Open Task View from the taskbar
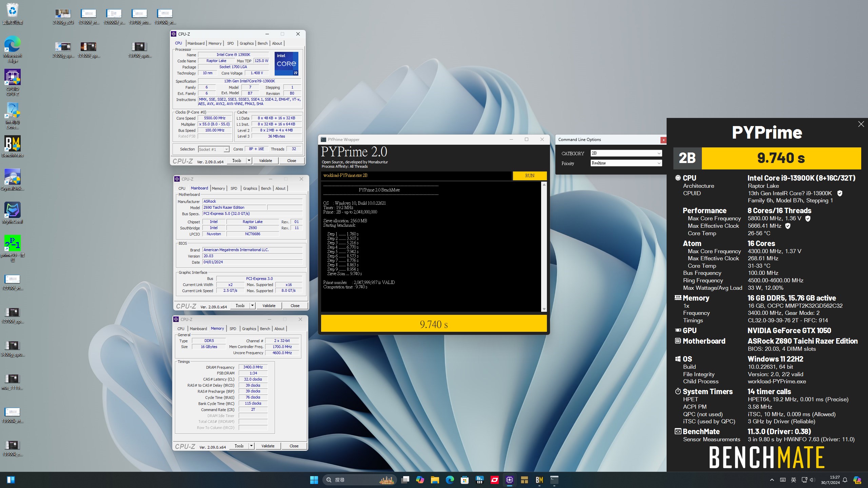The width and height of the screenshot is (868, 488). point(405,480)
